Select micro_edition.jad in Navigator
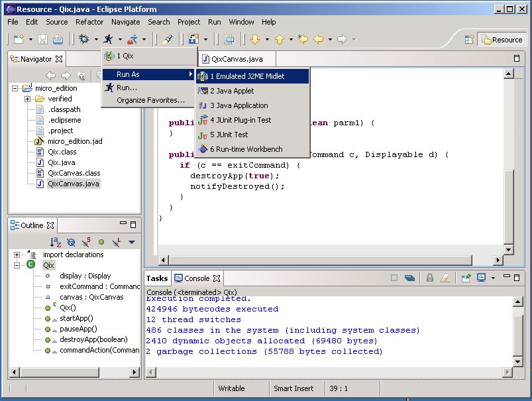The height and width of the screenshot is (401, 532). (75, 141)
